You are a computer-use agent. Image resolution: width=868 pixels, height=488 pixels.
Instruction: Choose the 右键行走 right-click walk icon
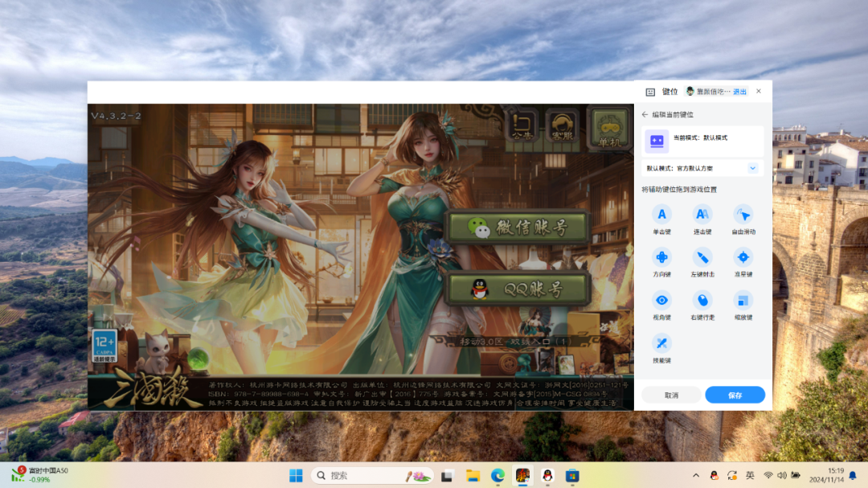click(702, 301)
